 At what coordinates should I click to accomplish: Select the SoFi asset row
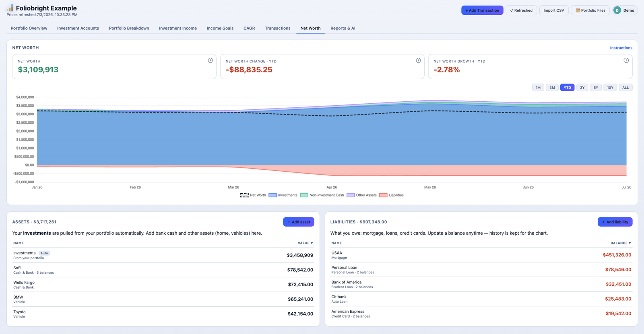(x=163, y=270)
